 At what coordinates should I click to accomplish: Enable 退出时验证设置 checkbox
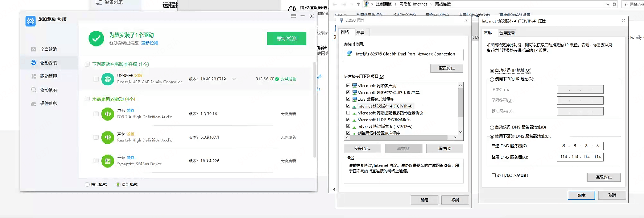[x=494, y=175]
